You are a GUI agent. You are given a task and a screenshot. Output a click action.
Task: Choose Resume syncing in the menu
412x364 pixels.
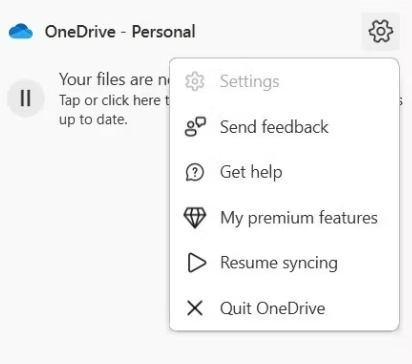[284, 263]
